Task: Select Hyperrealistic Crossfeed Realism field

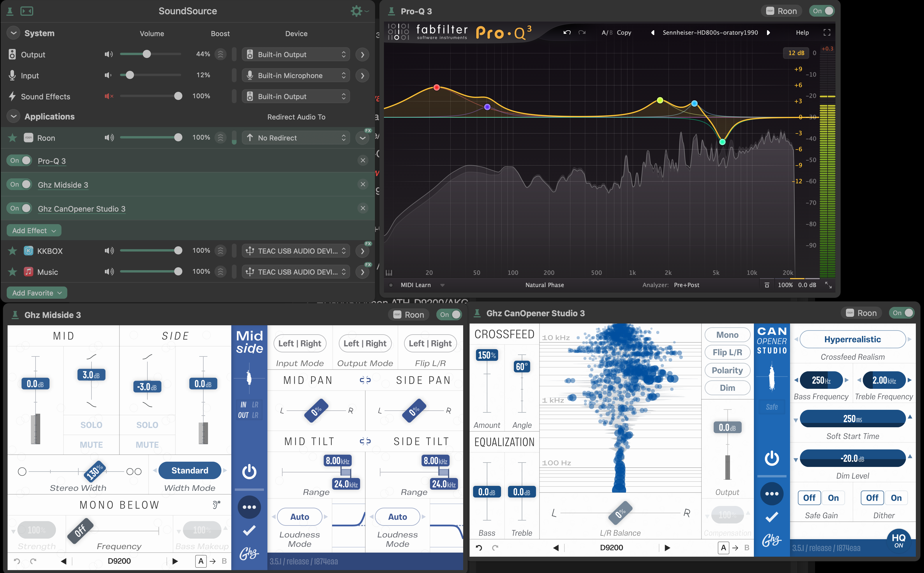Action: click(852, 339)
